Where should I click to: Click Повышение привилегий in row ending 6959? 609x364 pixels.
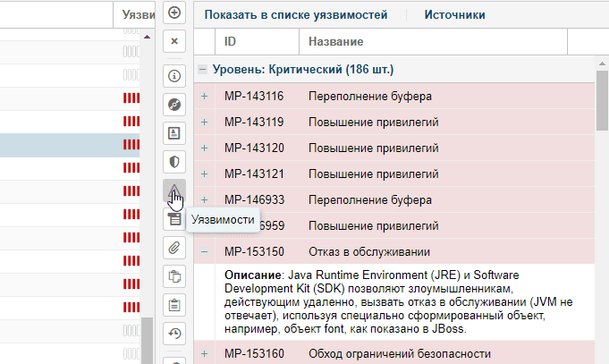click(374, 225)
